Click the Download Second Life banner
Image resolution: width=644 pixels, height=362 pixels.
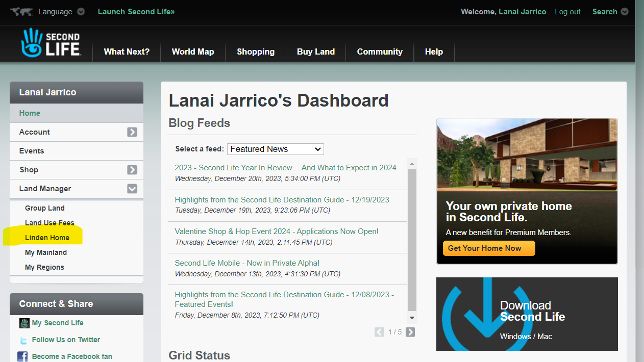point(527,314)
